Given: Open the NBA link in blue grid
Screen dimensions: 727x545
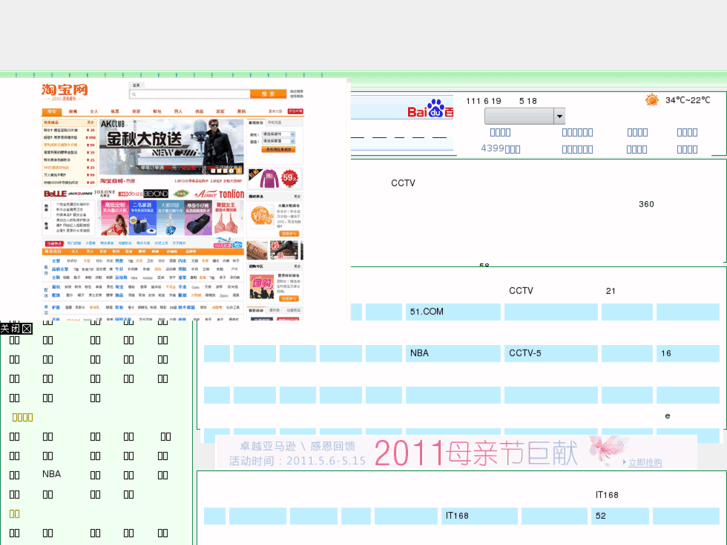Looking at the screenshot, I should [453, 353].
